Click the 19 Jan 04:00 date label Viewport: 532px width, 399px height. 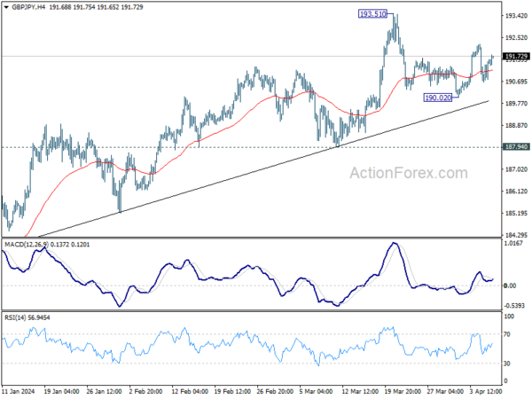tap(62, 392)
